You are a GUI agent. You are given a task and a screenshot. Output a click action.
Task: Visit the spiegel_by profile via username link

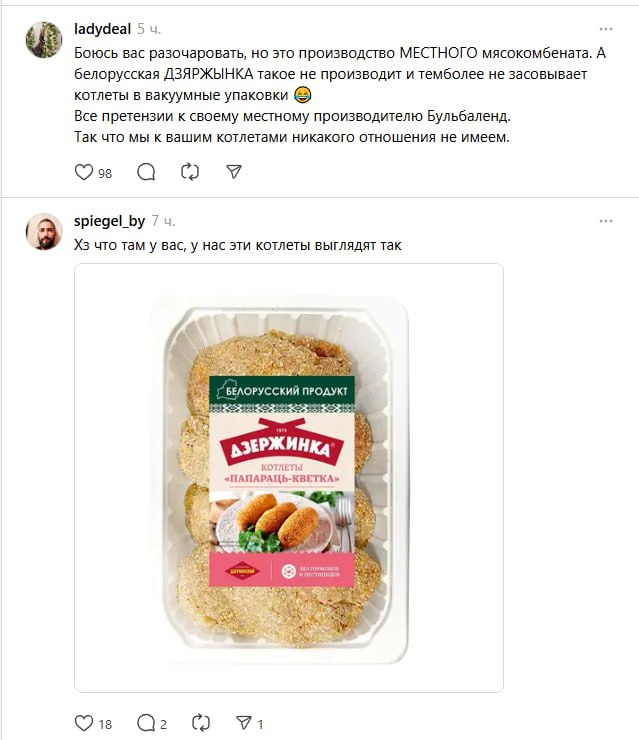pos(110,221)
